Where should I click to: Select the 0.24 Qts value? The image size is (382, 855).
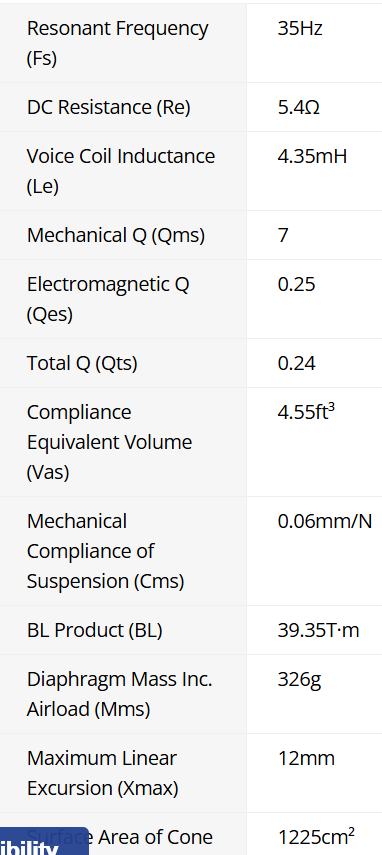coord(296,364)
